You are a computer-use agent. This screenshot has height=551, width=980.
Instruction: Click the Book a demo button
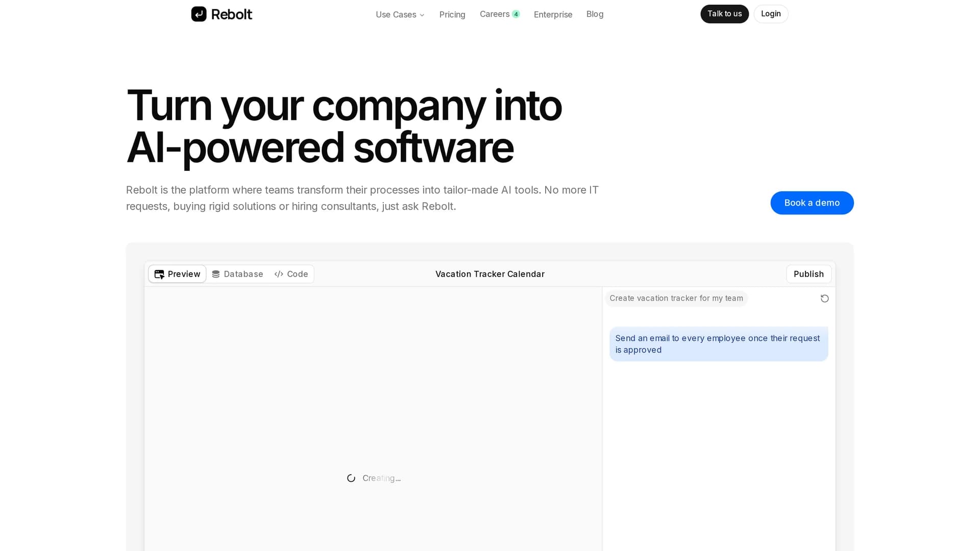tap(812, 203)
